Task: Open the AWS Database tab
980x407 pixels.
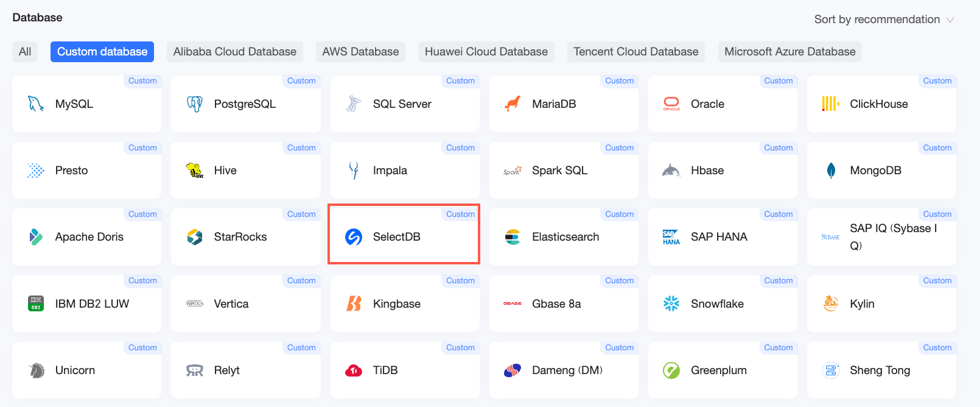Action: 360,52
